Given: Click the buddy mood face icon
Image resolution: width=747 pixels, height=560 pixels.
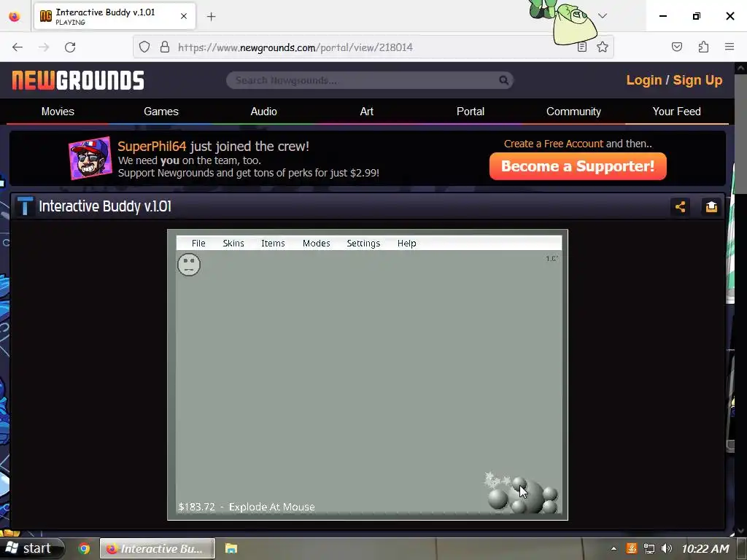Looking at the screenshot, I should click(189, 264).
